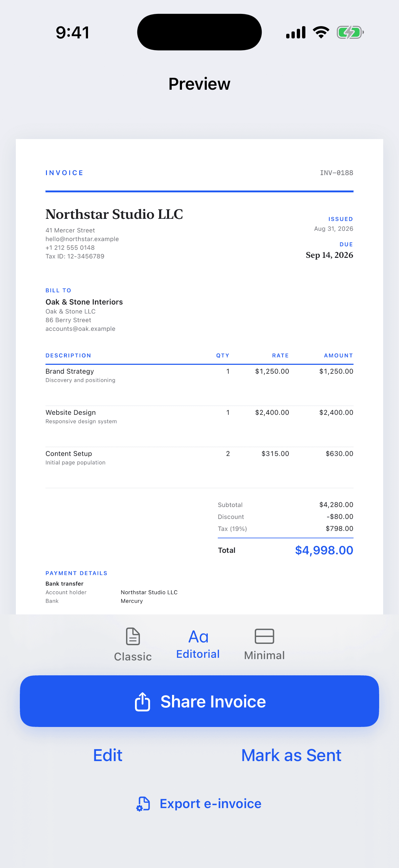
Task: Tap the Discovery and positioning subtitle
Action: (80, 380)
